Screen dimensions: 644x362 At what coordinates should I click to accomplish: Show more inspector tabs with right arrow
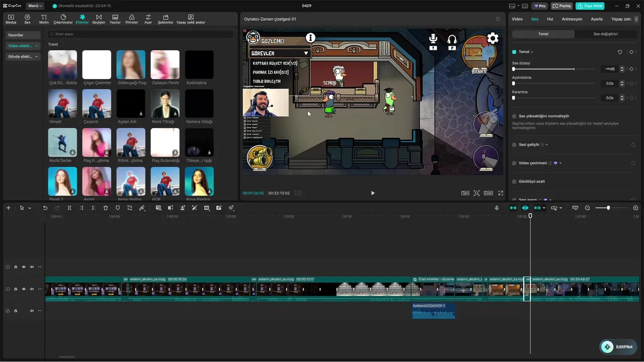(637, 19)
